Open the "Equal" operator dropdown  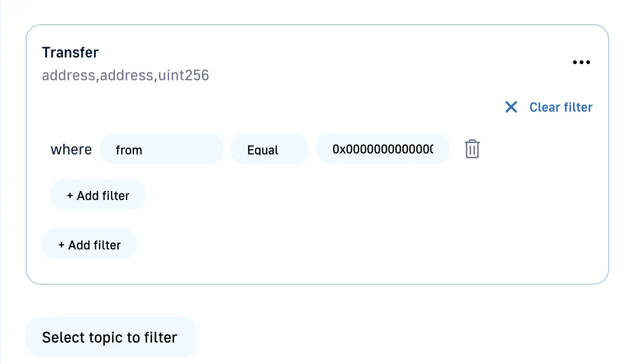click(x=269, y=149)
